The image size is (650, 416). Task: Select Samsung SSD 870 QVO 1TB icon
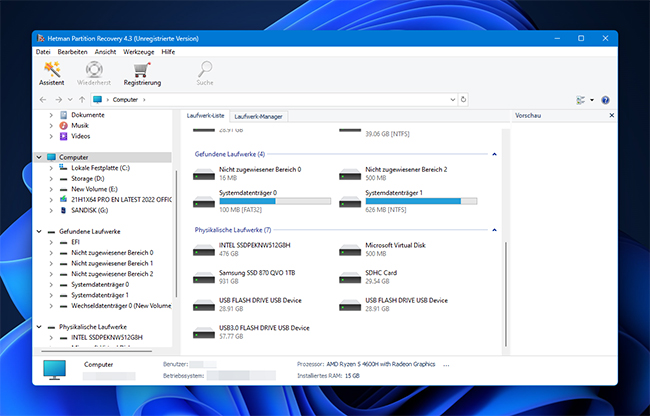[204, 278]
